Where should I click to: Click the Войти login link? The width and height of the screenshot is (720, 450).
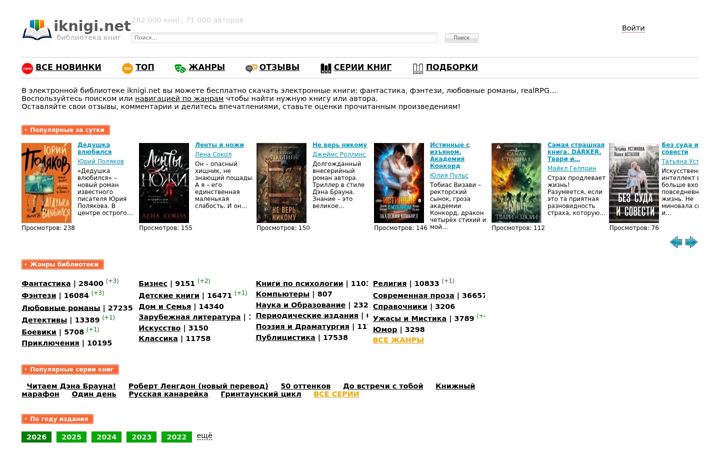(x=633, y=28)
